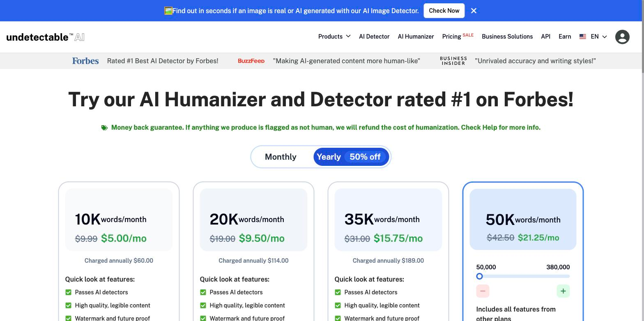This screenshot has height=321, width=644.
Task: Expand the EN language dropdown
Action: pos(598,37)
